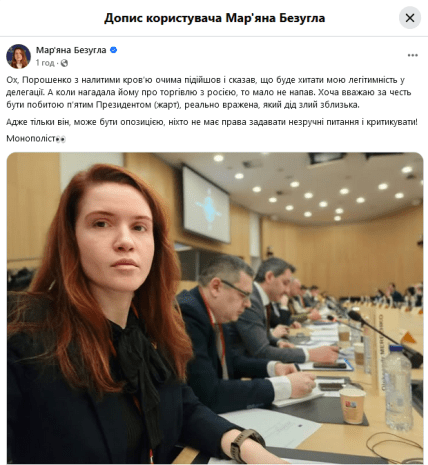
Task: Open the author name link Мар'яна Безугла
Action: (71, 50)
